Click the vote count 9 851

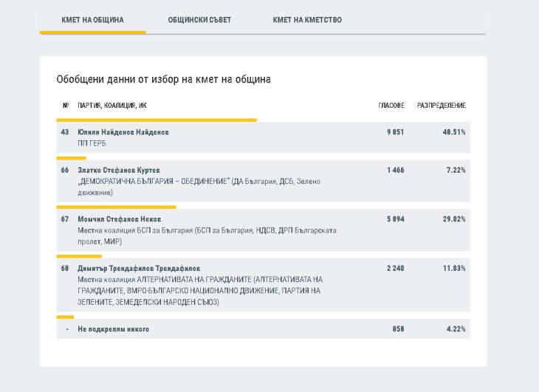(x=395, y=132)
